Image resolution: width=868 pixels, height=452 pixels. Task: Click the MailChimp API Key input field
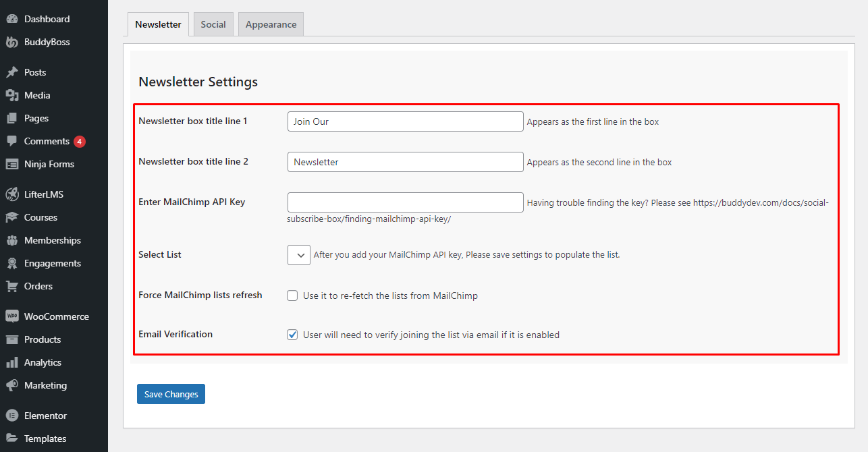pyautogui.click(x=405, y=202)
